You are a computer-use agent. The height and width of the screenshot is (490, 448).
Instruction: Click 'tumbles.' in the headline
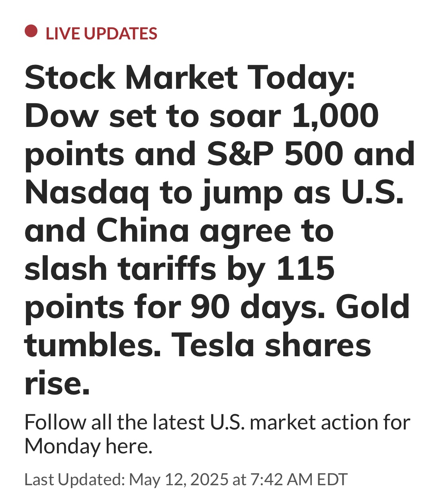(93, 345)
